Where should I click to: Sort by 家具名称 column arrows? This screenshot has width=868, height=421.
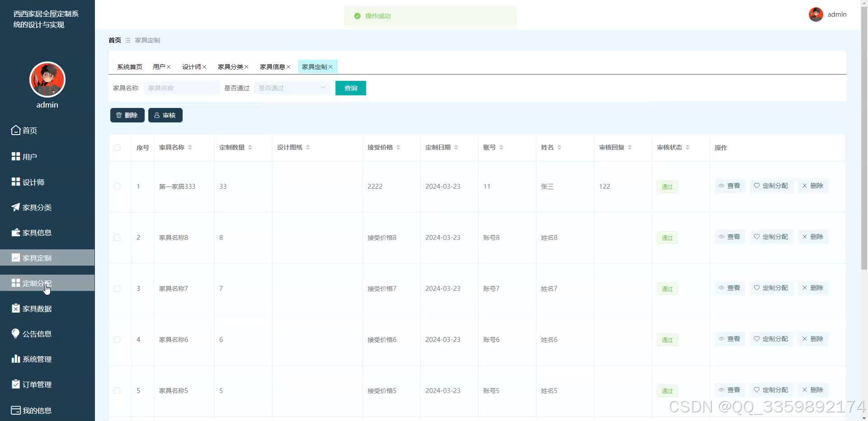(x=190, y=147)
